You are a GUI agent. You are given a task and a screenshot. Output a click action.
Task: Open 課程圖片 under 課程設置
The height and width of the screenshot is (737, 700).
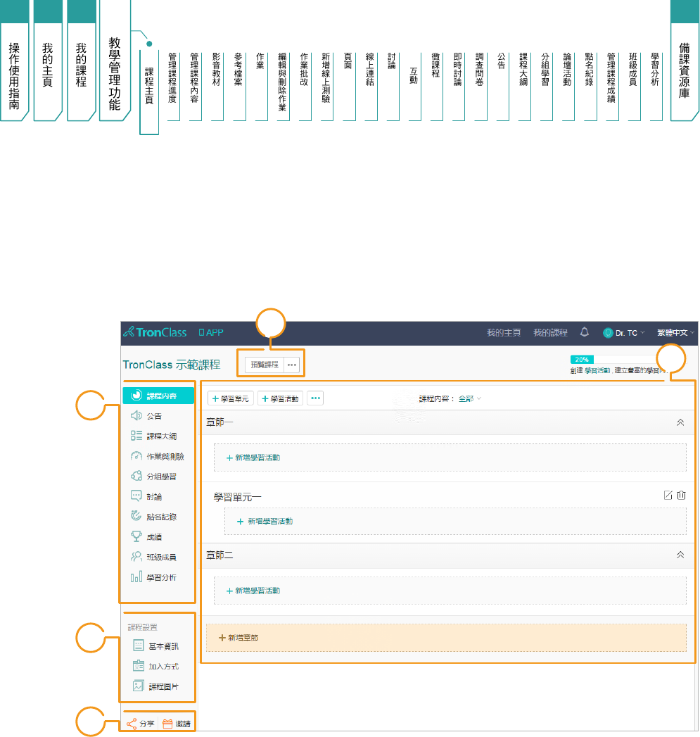click(155, 687)
